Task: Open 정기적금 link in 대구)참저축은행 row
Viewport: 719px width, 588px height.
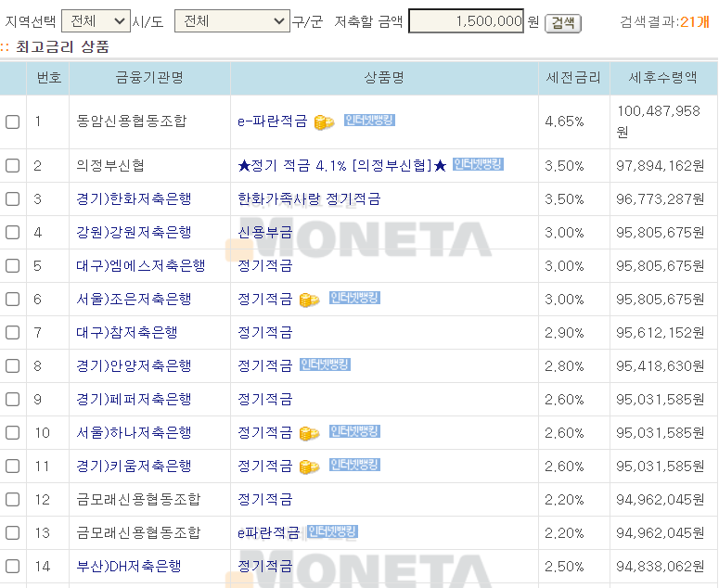Action: (x=265, y=333)
